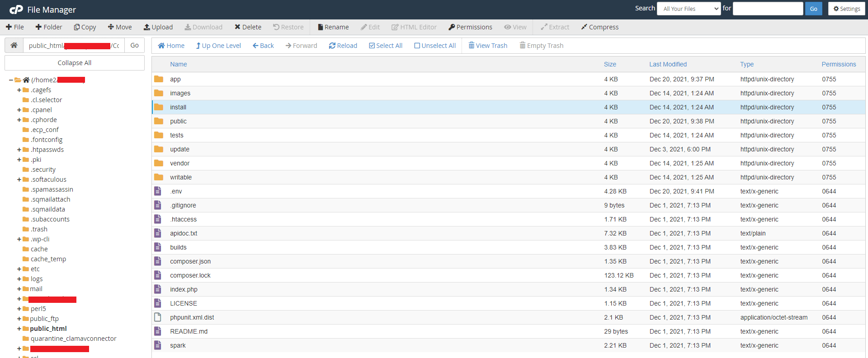Sort the list by Size column
This screenshot has height=358, width=868.
(x=610, y=64)
